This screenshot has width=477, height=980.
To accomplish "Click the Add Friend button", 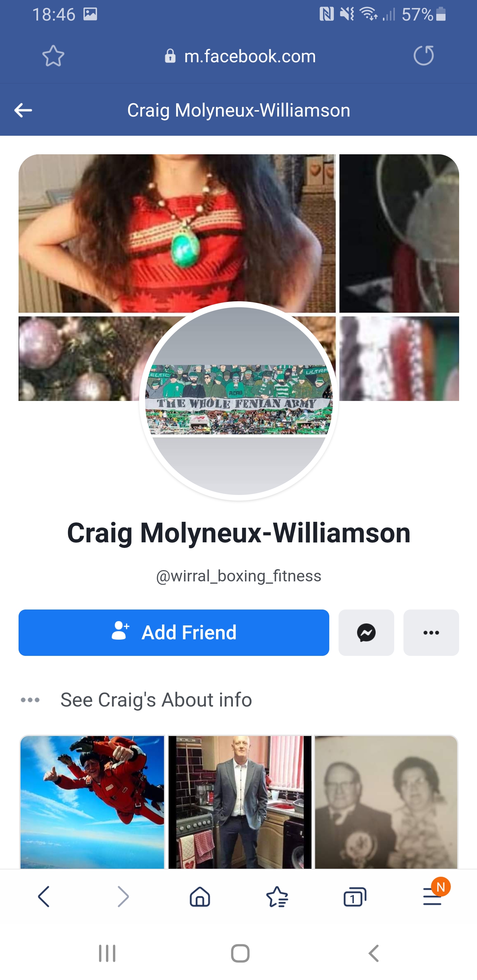I will [x=174, y=632].
